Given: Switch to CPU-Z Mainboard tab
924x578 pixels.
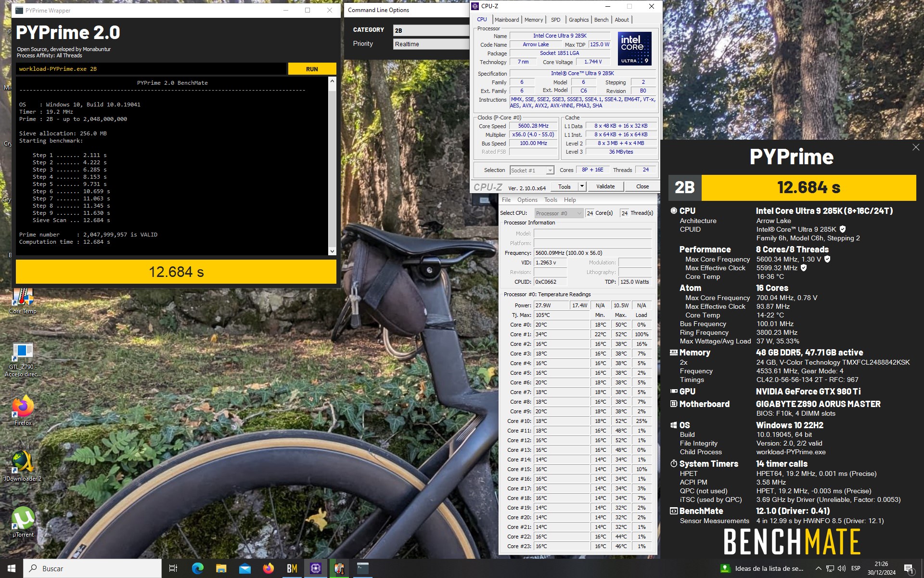Looking at the screenshot, I should coord(507,20).
